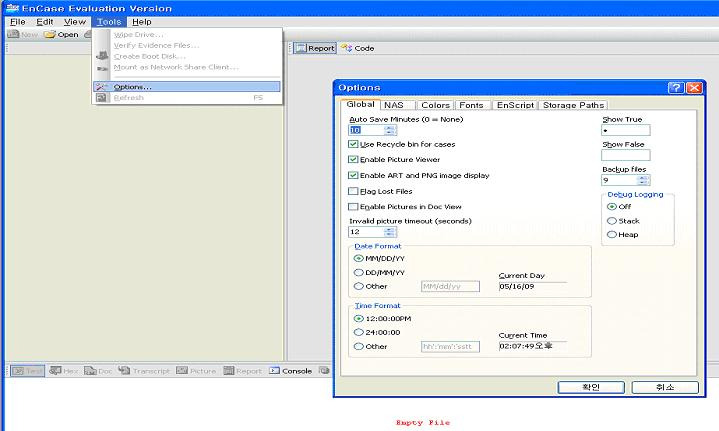Screen dimensions: 719x431
Task: Click the custom date format MM/dd/yy field
Action: [450, 287]
